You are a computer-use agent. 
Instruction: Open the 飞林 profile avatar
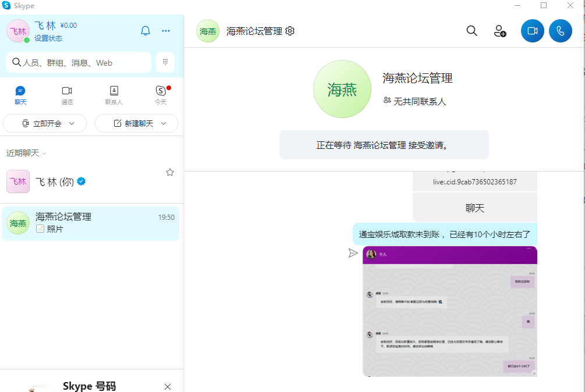coord(18,31)
